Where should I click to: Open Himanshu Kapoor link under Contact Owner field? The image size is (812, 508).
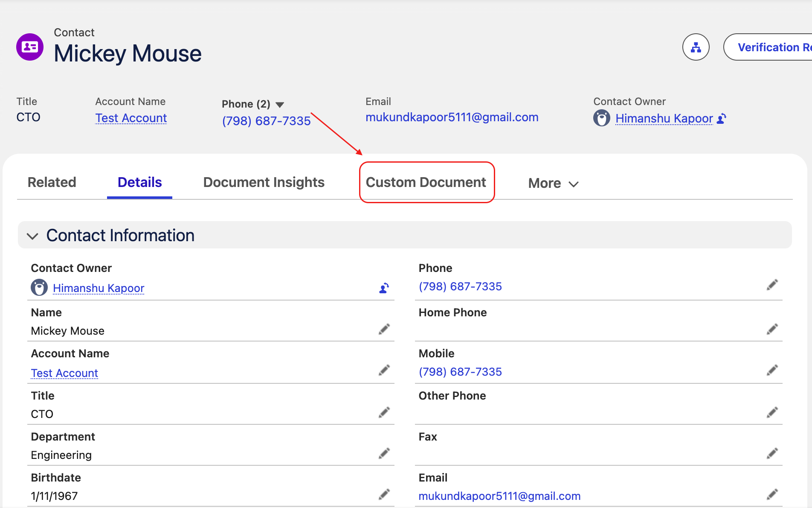[99, 288]
